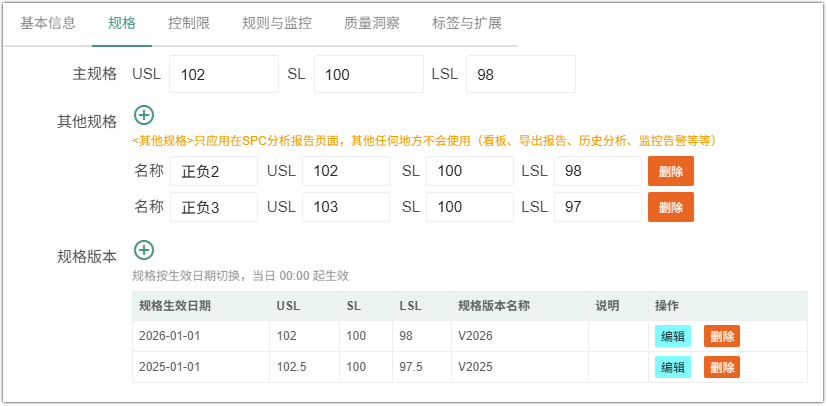Click the orange 其他规格 warning note
This screenshot has height=406, width=827.
424,141
